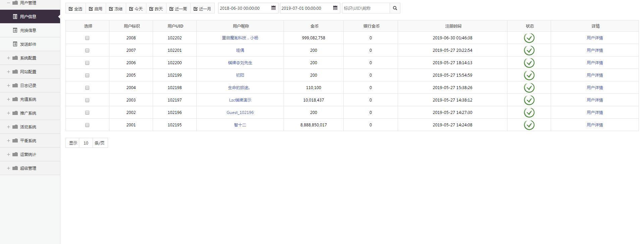Click status checkmark for user 2004

[x=529, y=88]
